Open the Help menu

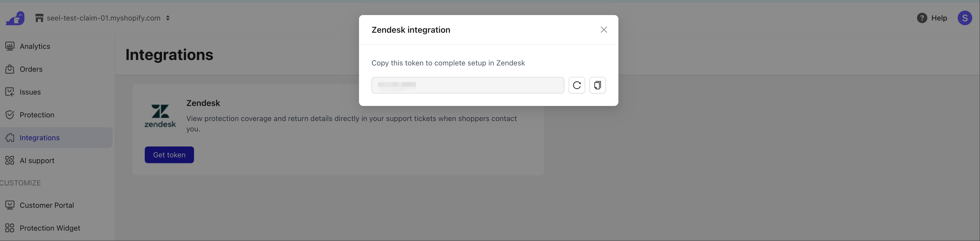(x=939, y=18)
